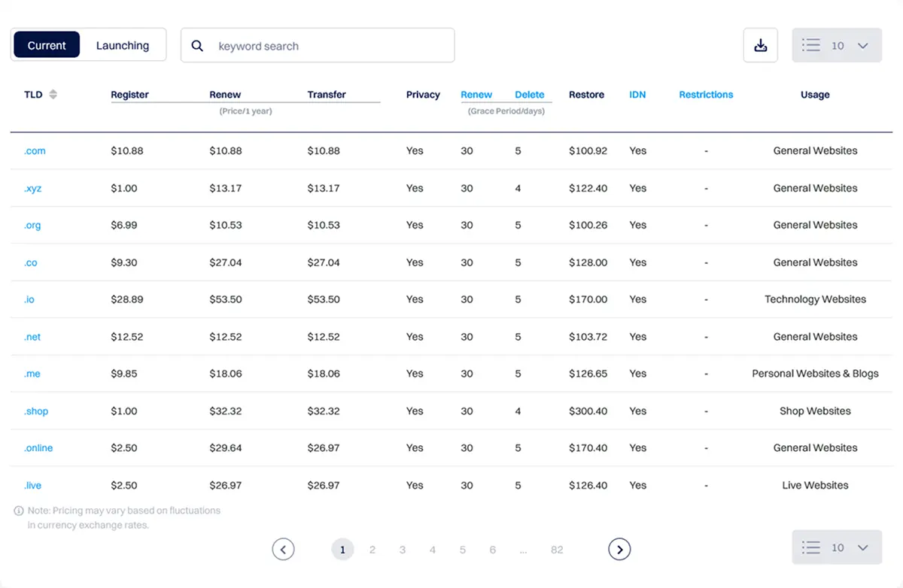This screenshot has height=588, width=903.
Task: Open the top rows-per-page dropdown
Action: [837, 45]
